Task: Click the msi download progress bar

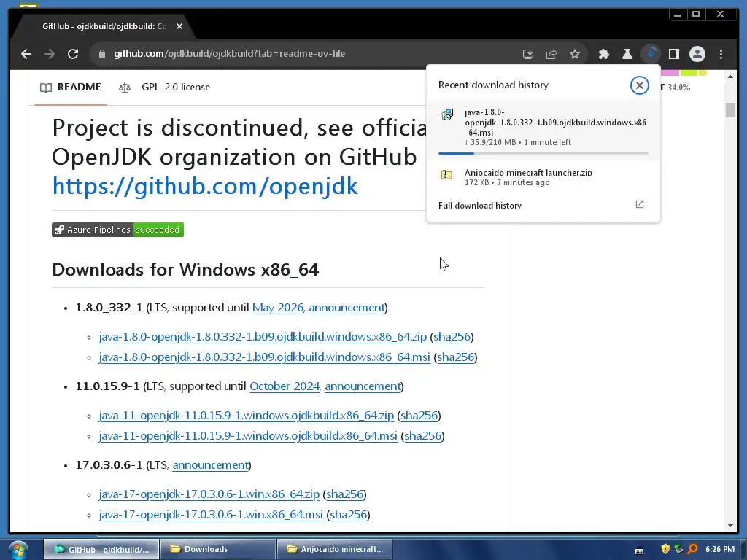Action: pos(543,153)
